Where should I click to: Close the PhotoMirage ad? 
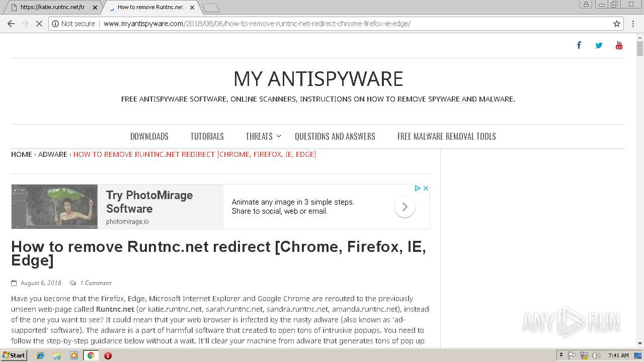point(426,188)
